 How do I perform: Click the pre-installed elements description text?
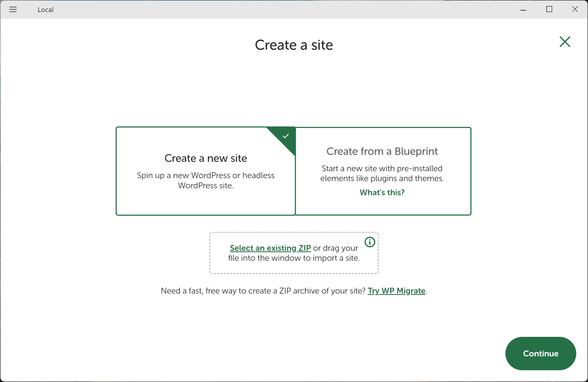pos(382,173)
